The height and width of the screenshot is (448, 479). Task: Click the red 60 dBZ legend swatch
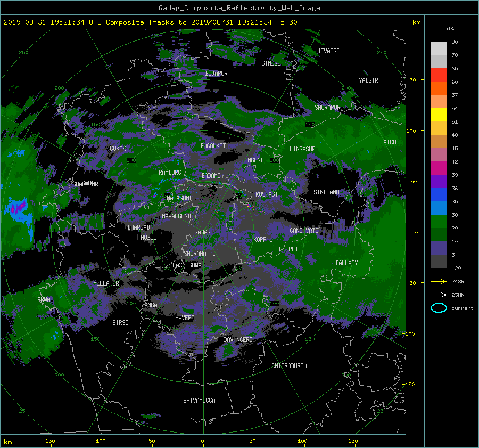pyautogui.click(x=439, y=75)
